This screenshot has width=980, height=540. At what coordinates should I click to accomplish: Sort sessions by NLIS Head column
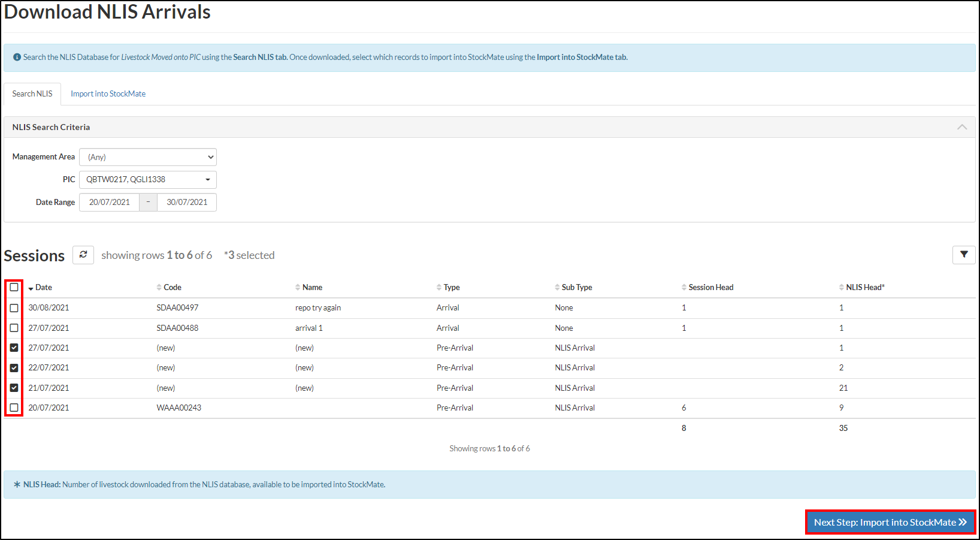(x=862, y=288)
